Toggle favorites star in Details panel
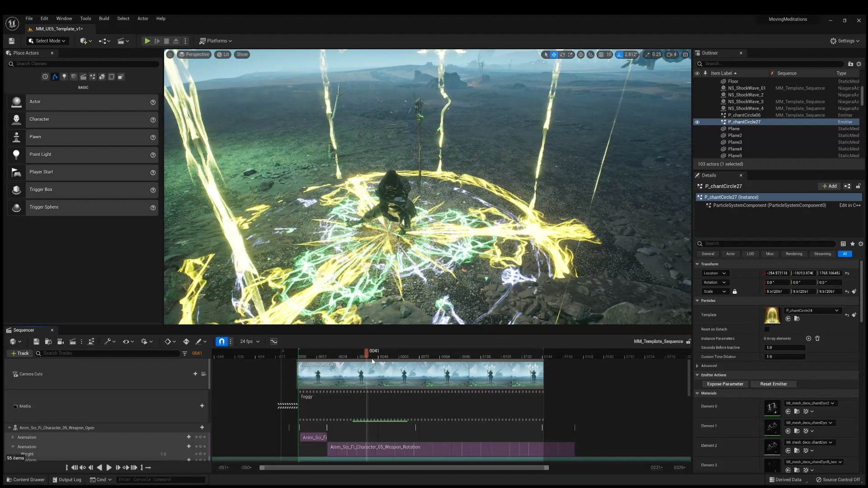Screen dimensions: 868x488 [853, 244]
